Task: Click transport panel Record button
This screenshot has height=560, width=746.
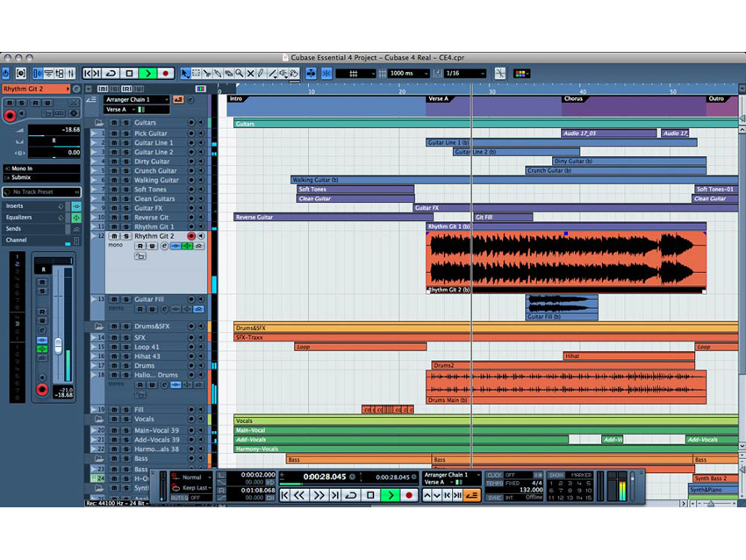Action: [x=409, y=495]
